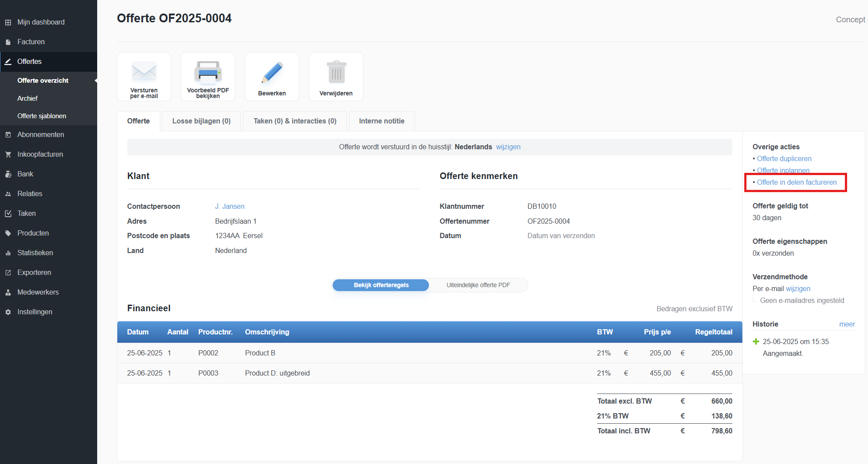
Task: Toggle to Uiteindelijke offerte PDF view
Action: 478,285
